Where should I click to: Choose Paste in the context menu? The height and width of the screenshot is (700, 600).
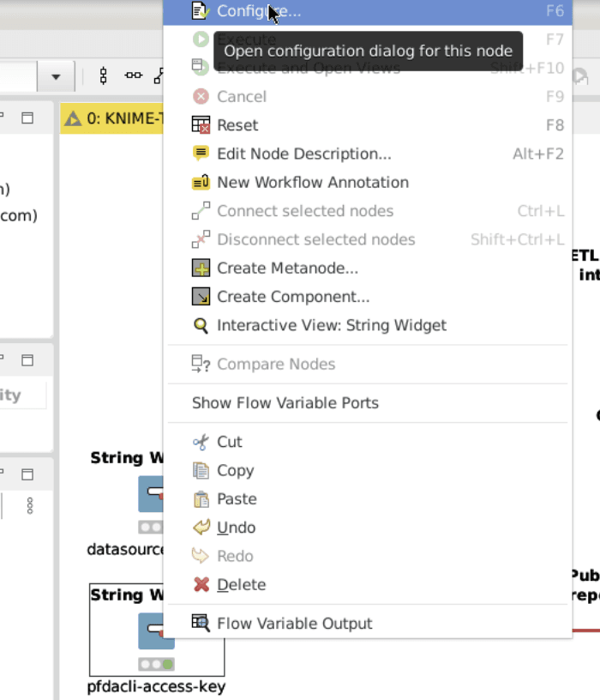pos(368,498)
